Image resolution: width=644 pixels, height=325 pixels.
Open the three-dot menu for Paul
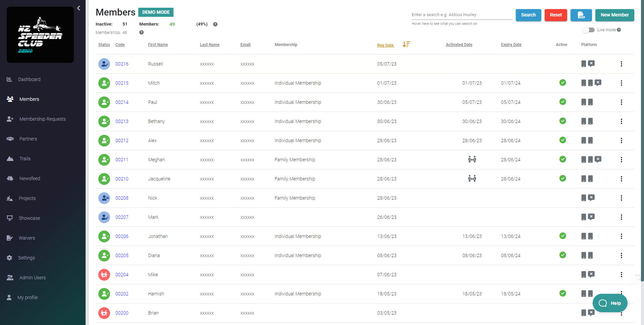(x=621, y=102)
